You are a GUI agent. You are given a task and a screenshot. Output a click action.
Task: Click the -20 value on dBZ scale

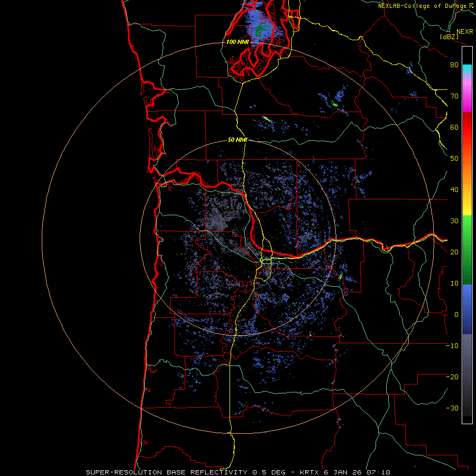pyautogui.click(x=452, y=377)
